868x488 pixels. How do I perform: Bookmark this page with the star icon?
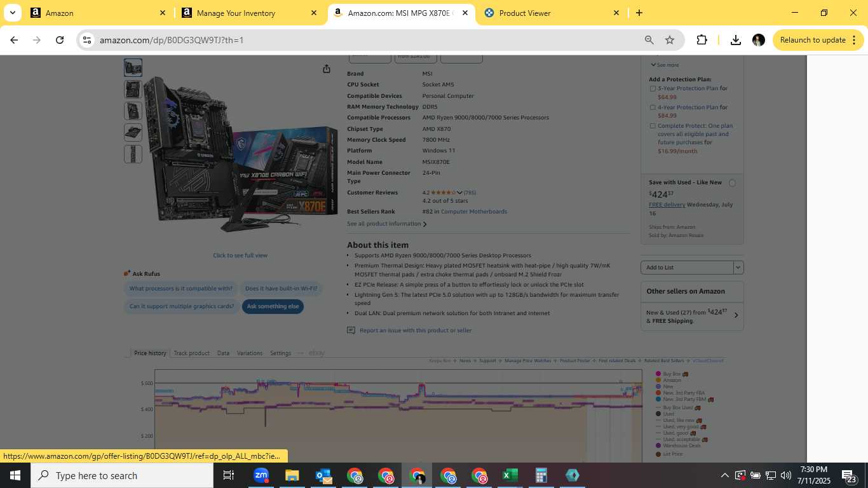click(x=670, y=40)
